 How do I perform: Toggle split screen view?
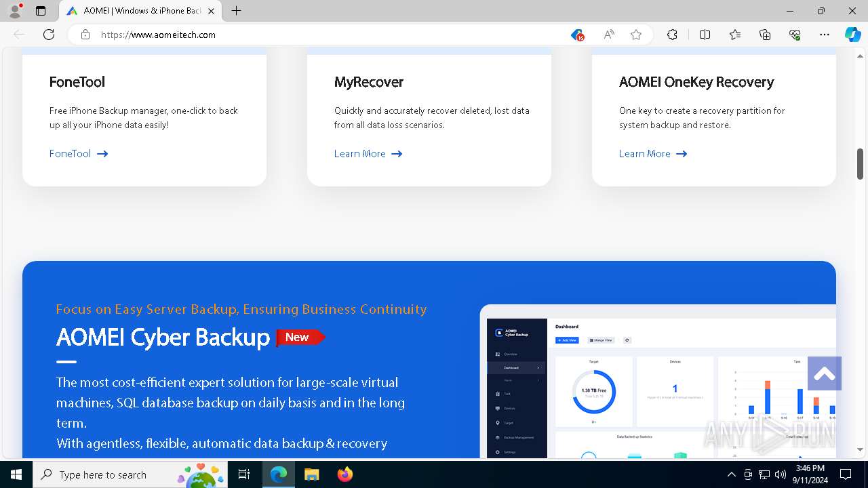click(705, 35)
